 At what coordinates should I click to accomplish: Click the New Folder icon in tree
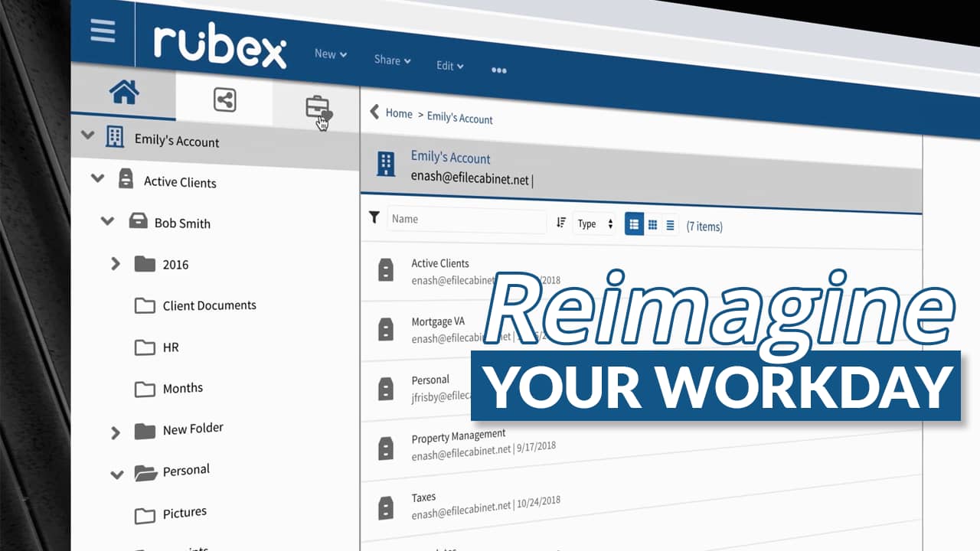pyautogui.click(x=145, y=432)
